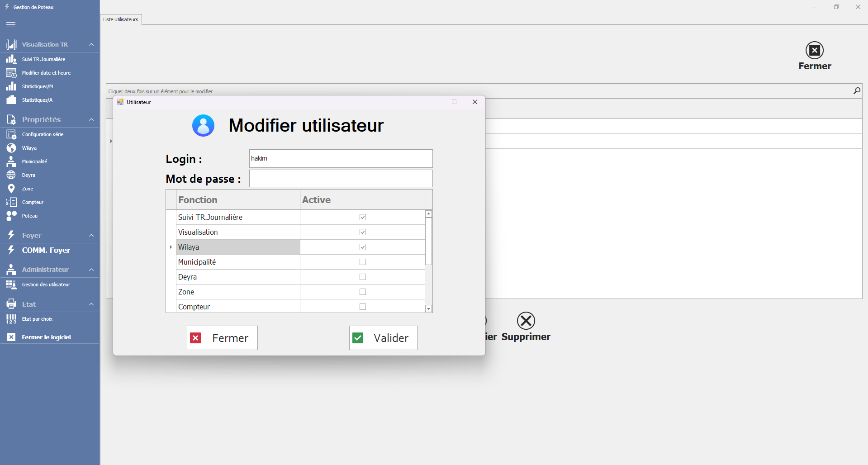This screenshot has height=465, width=868.
Task: Open the Municipalité sidebar entry
Action: [x=34, y=161]
